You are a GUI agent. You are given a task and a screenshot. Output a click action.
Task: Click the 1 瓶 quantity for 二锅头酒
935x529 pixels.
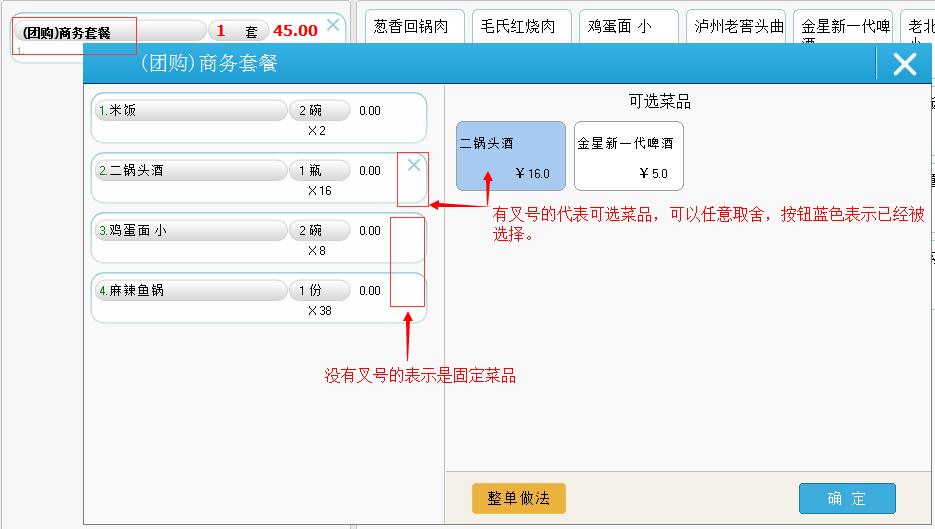click(319, 171)
